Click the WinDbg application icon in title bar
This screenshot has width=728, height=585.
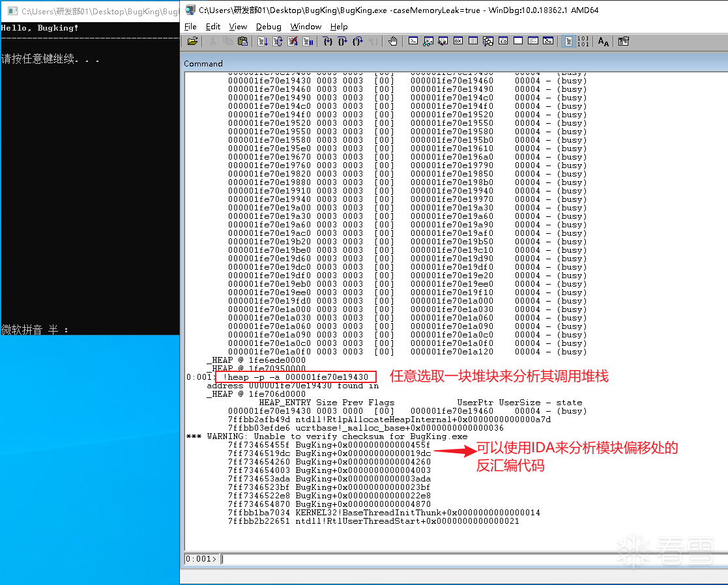190,10
